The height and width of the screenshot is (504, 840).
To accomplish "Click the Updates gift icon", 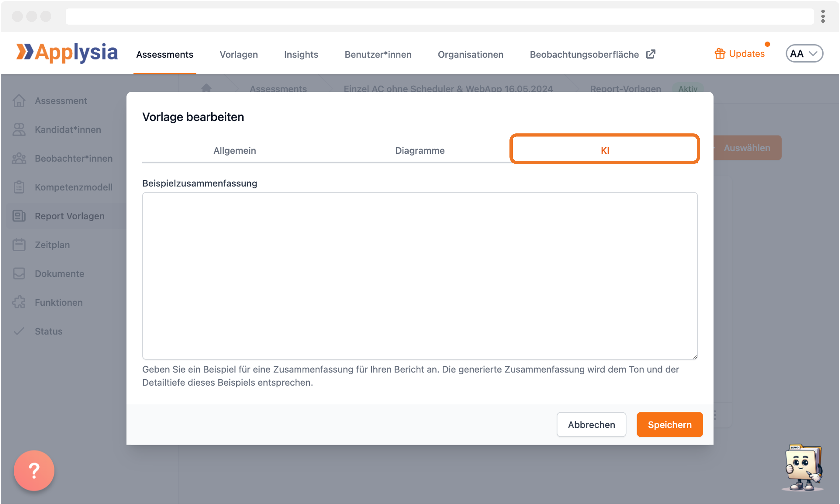I will (x=720, y=54).
